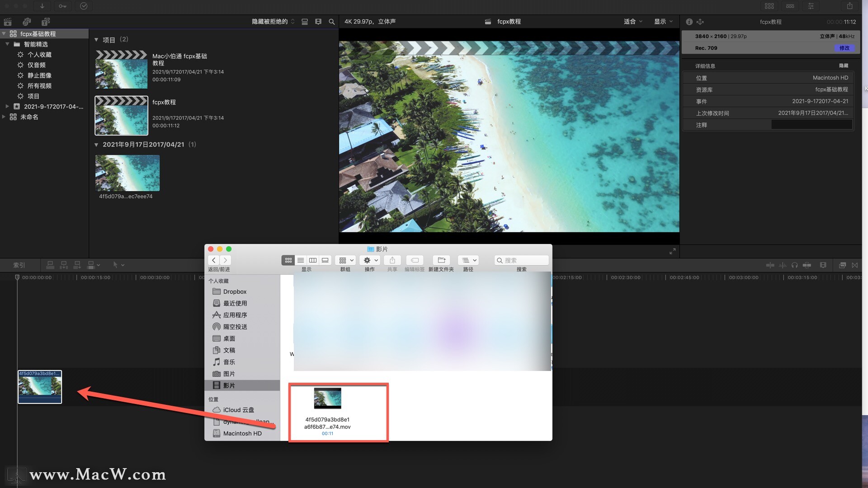The height and width of the screenshot is (488, 868).
Task: Toggle solo headphones button in timeline
Action: click(x=794, y=265)
